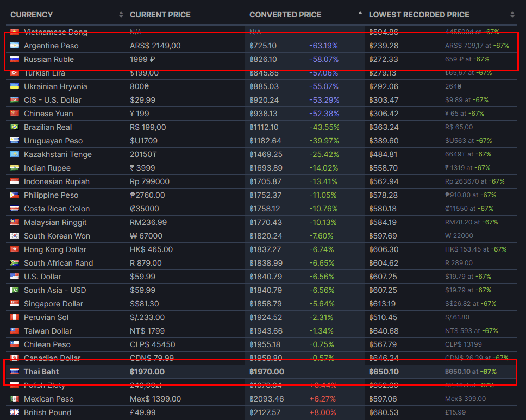Select the Thai Baht currency name
The height and width of the screenshot is (420, 526).
point(41,372)
